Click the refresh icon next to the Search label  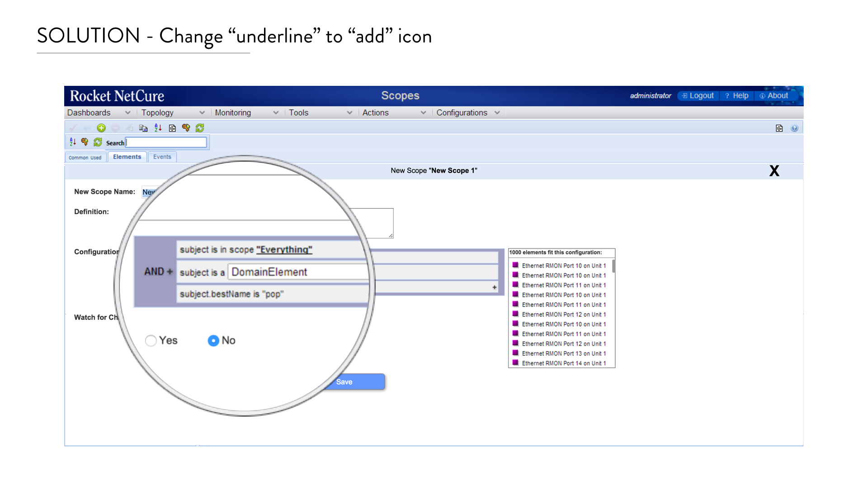[98, 142]
